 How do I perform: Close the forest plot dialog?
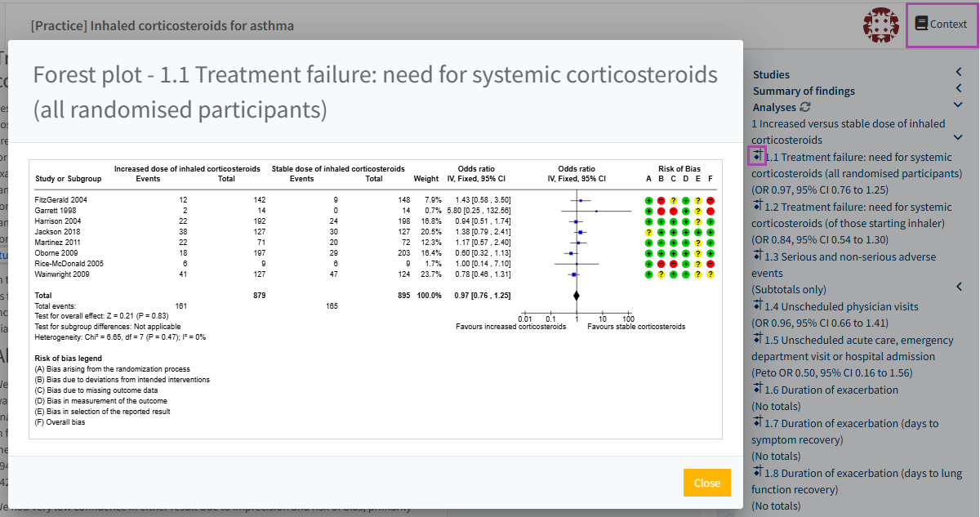click(706, 483)
